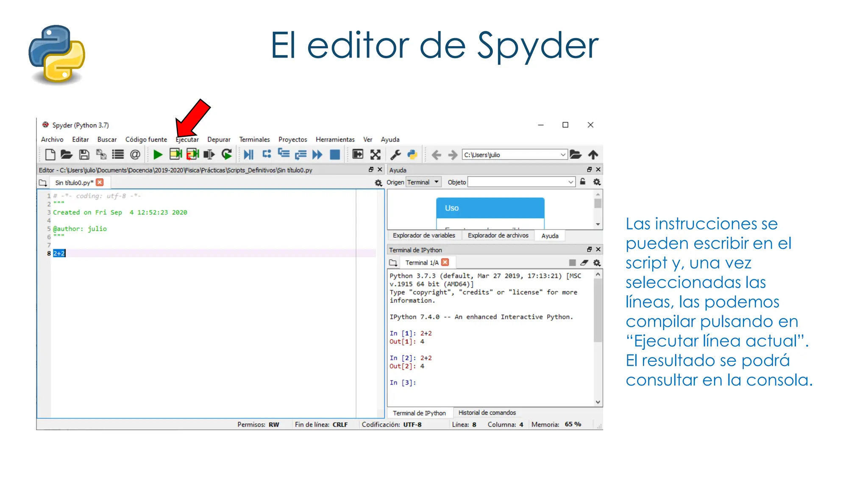The image size is (868, 488).
Task: Switch to Explorador de variables tab
Action: (x=424, y=236)
